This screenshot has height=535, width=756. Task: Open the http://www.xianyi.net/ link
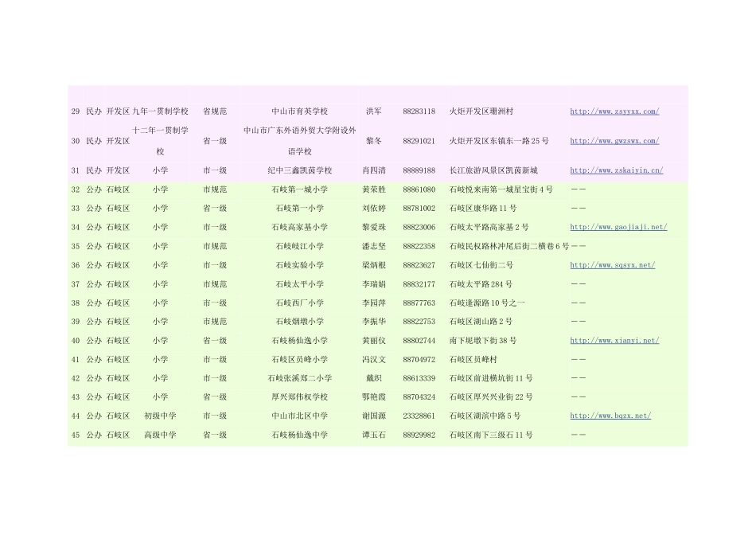(614, 341)
